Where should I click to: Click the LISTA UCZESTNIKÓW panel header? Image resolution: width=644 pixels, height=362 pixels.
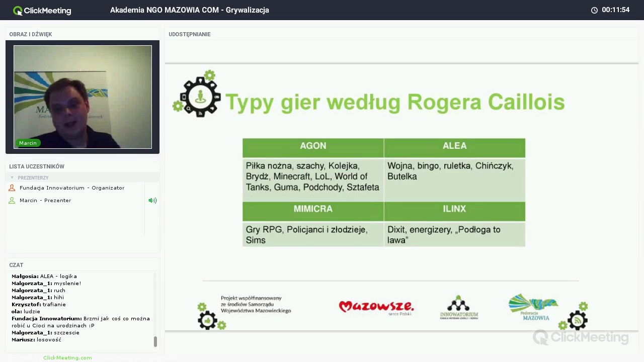pyautogui.click(x=37, y=166)
